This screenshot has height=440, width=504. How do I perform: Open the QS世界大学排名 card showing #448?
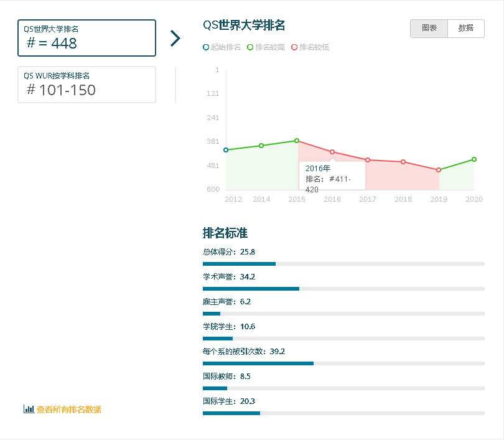pyautogui.click(x=86, y=38)
